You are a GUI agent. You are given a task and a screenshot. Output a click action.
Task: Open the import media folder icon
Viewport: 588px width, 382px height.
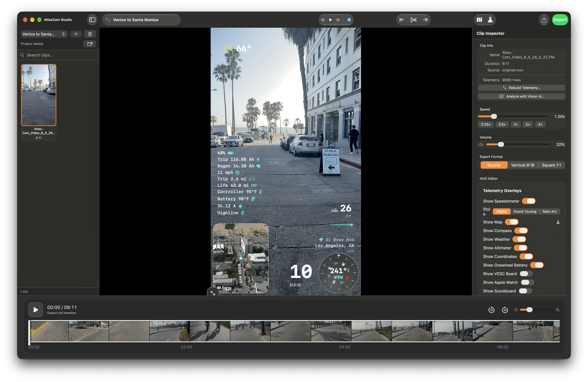pyautogui.click(x=90, y=44)
